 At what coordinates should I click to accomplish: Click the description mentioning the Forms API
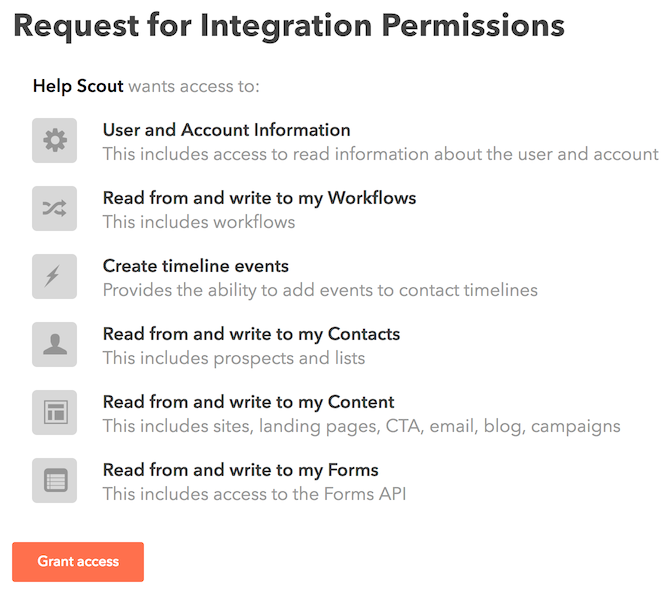pos(254,494)
